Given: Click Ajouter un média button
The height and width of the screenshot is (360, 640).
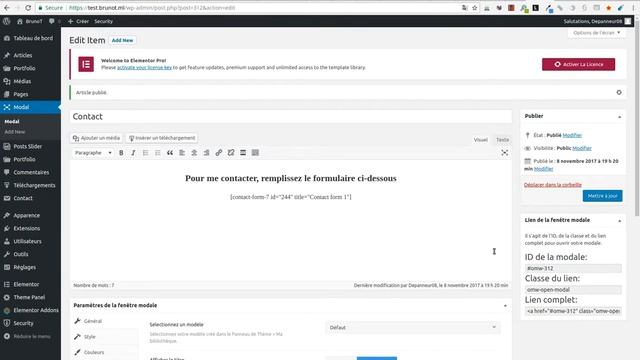Looking at the screenshot, I should [x=96, y=138].
